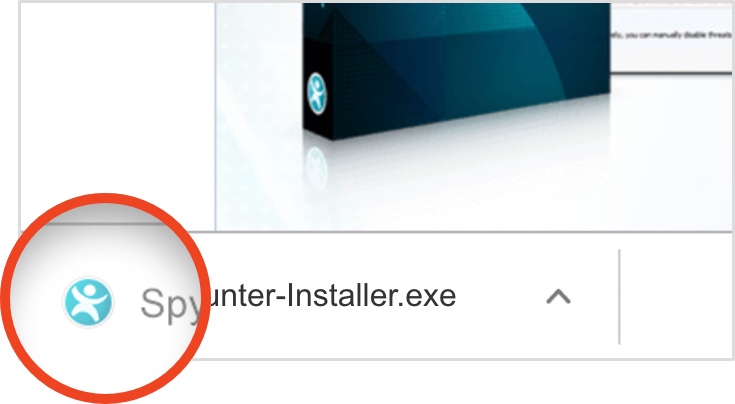Screen dimensions: 735x404
Task: Click the vertical separator beside the download item
Action: click(x=619, y=297)
